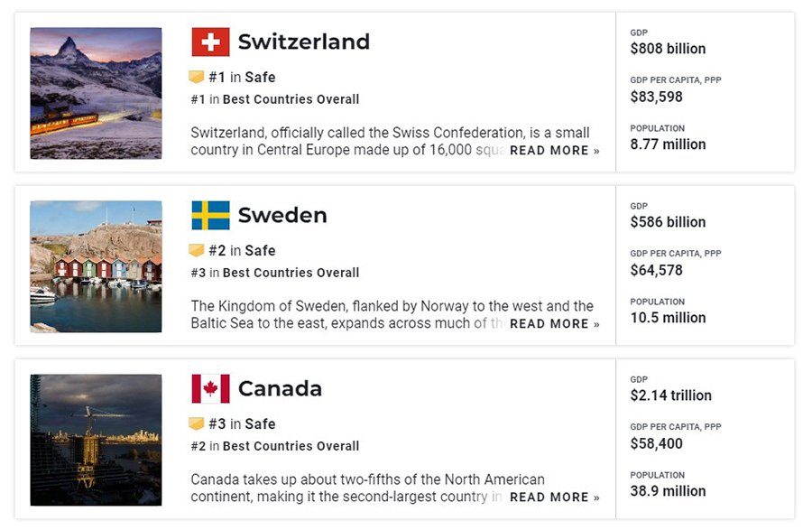Click Sweden's #3 in Best Countries Overall
The width and height of the screenshot is (812, 530).
275,273
